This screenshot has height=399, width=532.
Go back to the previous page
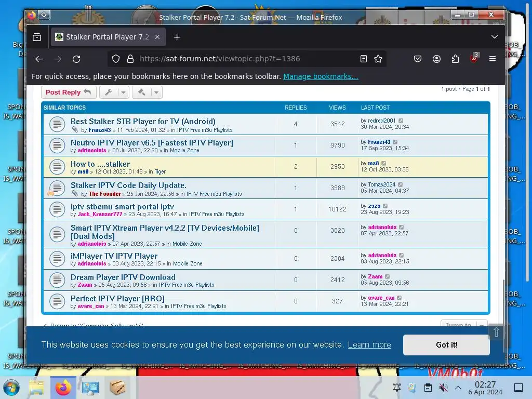tap(39, 59)
